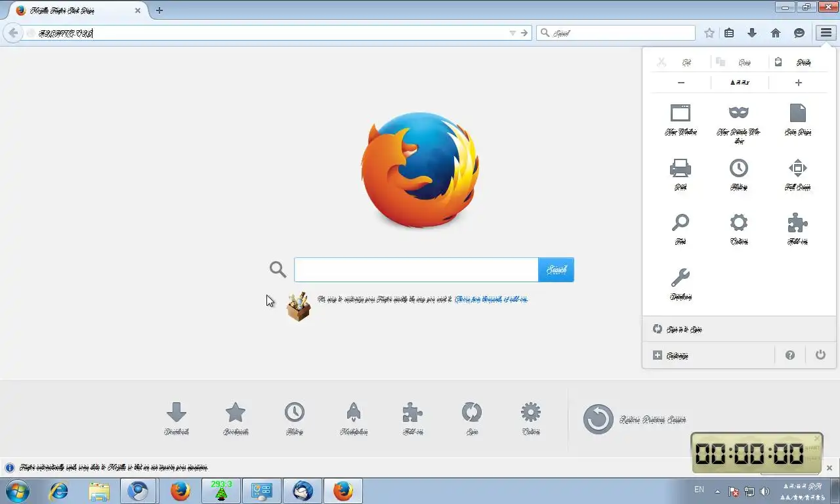Focus the URL address bar

[269, 33]
